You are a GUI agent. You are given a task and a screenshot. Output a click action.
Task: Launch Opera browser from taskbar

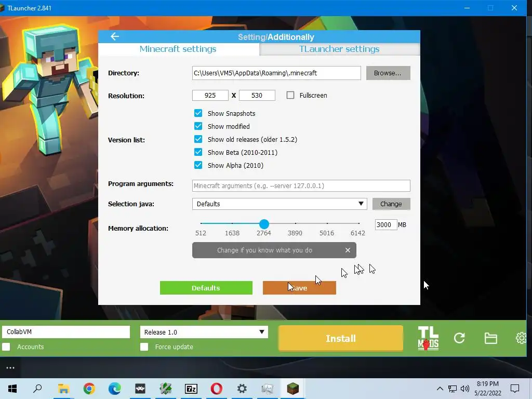pyautogui.click(x=217, y=389)
